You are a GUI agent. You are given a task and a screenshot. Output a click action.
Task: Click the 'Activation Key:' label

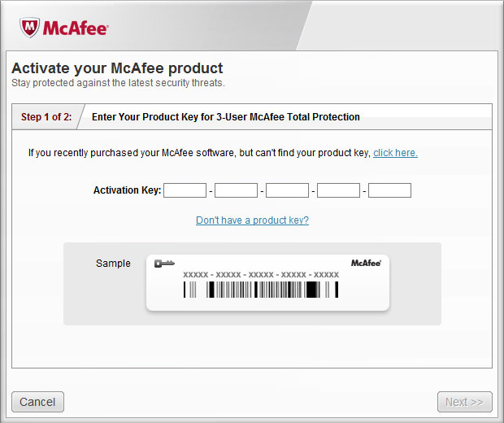[127, 190]
